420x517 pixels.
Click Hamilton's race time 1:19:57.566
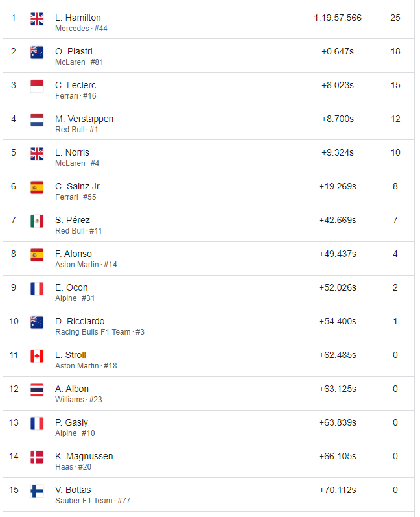point(338,18)
